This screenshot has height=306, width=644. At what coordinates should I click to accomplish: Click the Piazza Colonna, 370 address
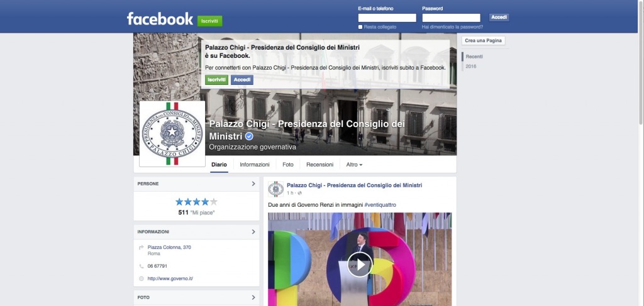169,248
